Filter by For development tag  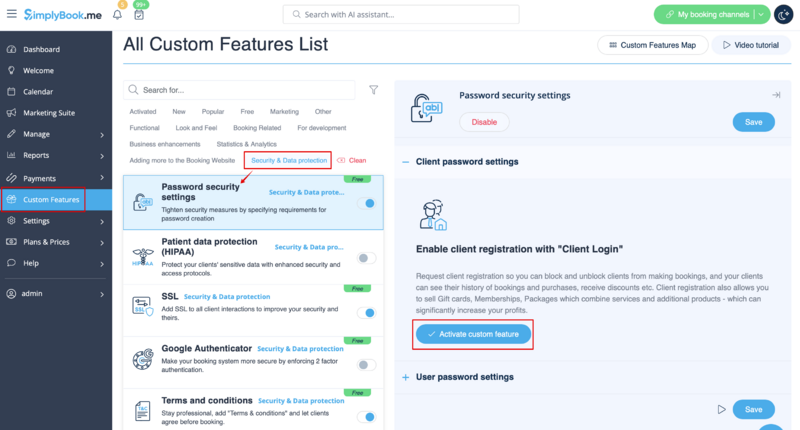[321, 128]
